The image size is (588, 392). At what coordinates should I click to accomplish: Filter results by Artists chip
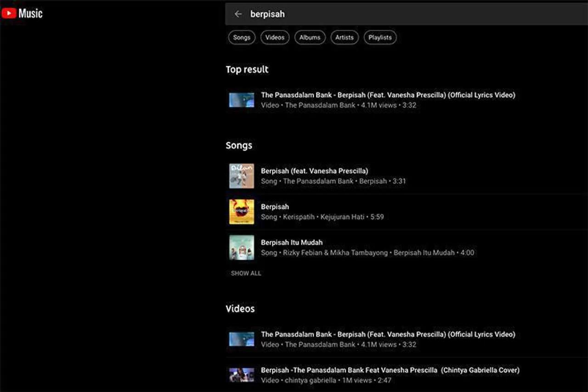(x=345, y=37)
